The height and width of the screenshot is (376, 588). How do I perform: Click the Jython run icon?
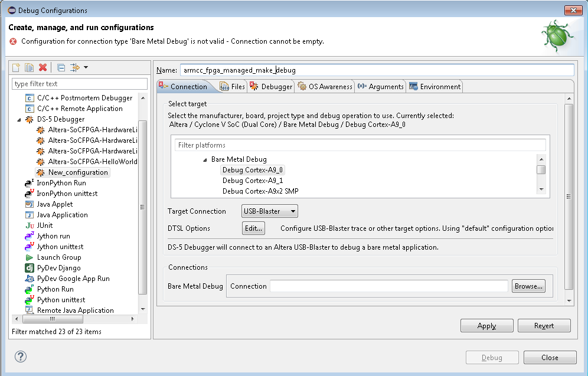(30, 236)
